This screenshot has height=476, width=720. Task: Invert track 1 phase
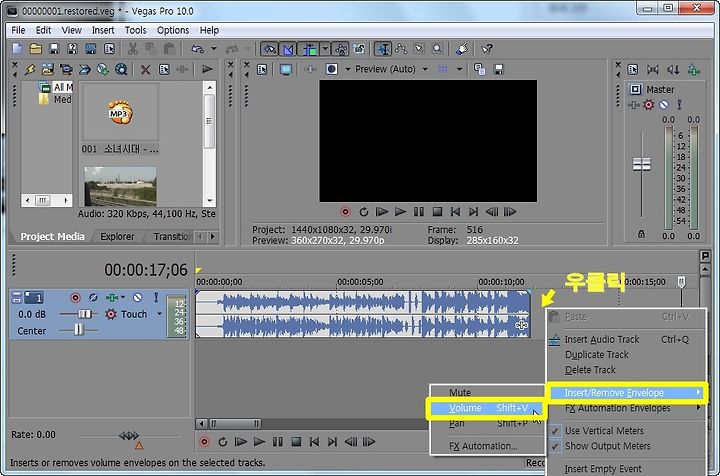pyautogui.click(x=93, y=297)
